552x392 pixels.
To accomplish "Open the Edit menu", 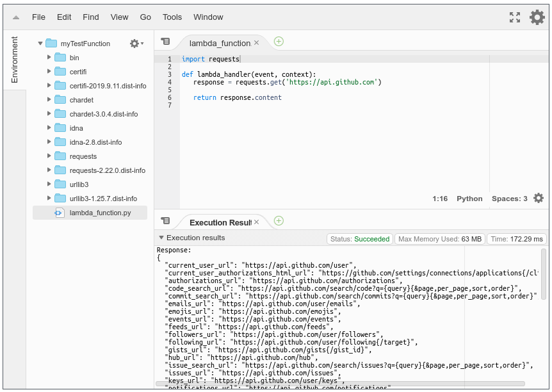I will [x=64, y=17].
